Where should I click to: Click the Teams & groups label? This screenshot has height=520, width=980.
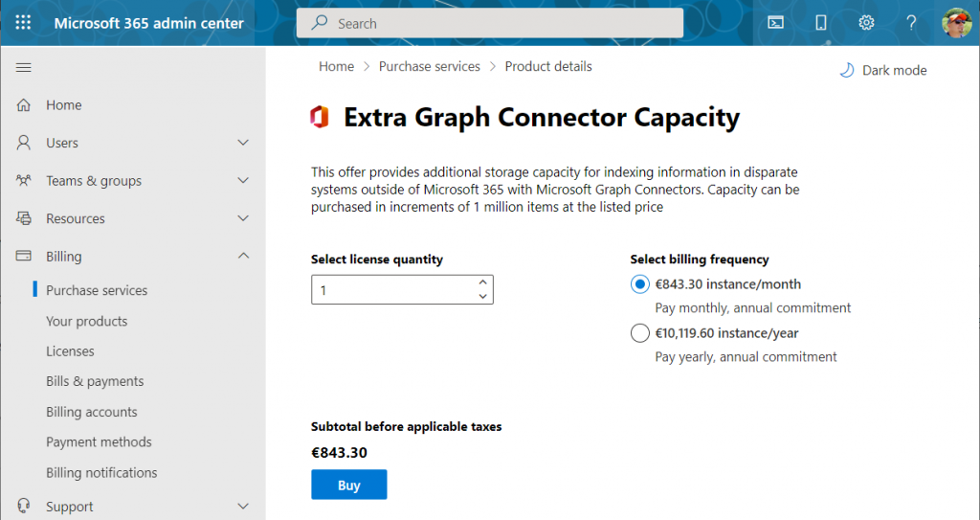[94, 181]
